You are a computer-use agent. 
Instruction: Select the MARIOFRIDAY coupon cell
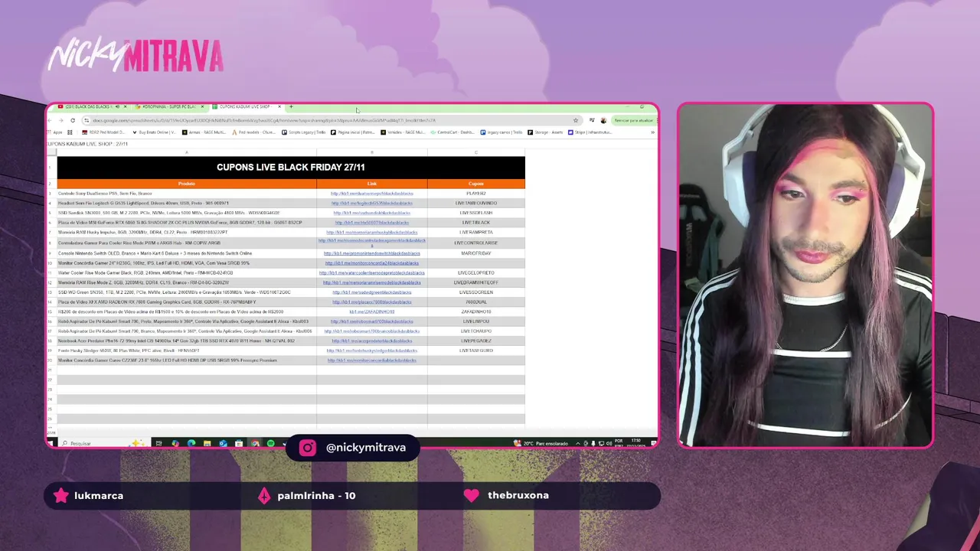(x=476, y=253)
